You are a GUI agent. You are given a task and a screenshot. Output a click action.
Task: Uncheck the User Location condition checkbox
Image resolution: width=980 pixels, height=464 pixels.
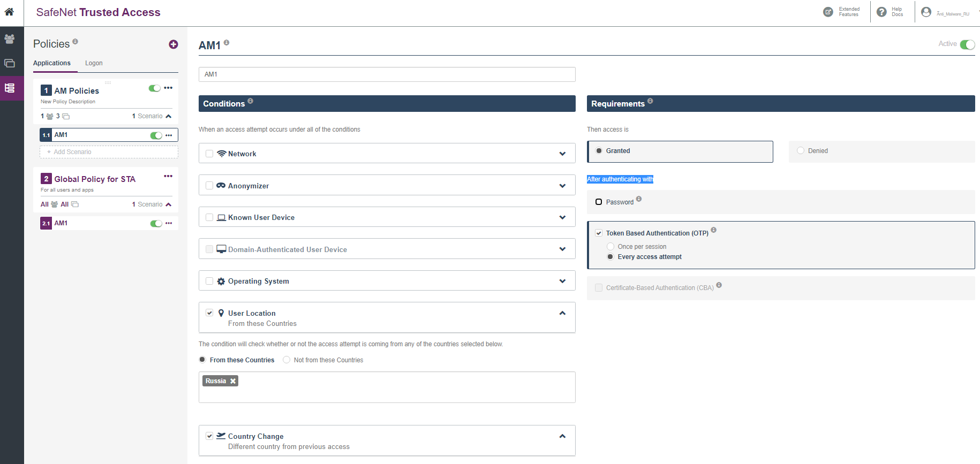point(209,313)
